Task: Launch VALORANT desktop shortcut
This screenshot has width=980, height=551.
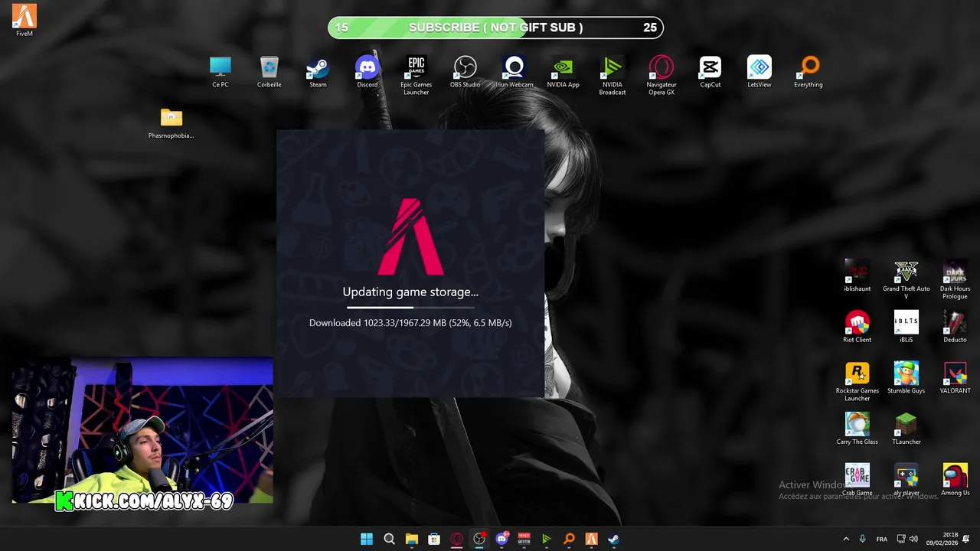Action: coord(955,378)
